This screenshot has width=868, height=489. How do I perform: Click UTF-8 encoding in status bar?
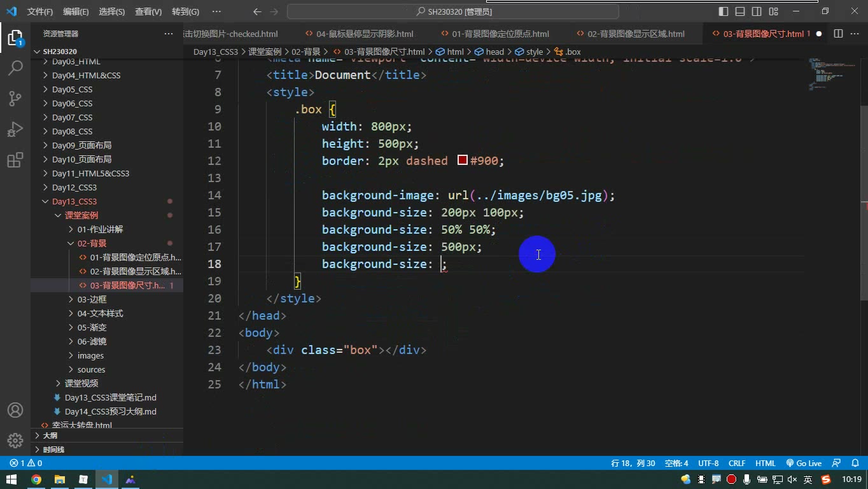point(708,464)
